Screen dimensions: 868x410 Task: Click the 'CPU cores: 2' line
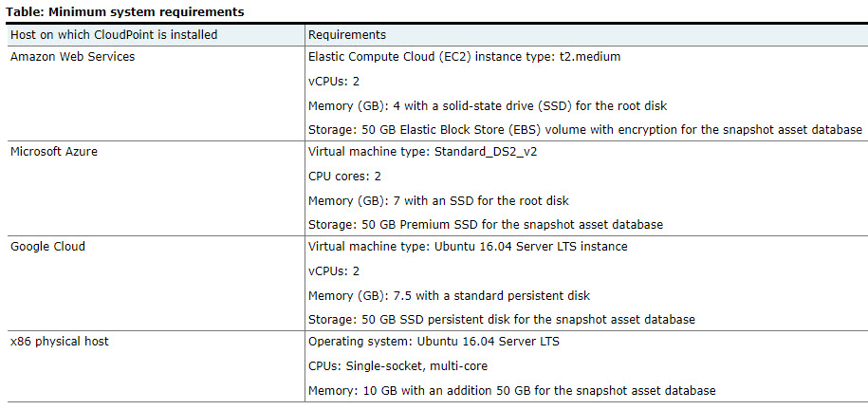point(344,177)
